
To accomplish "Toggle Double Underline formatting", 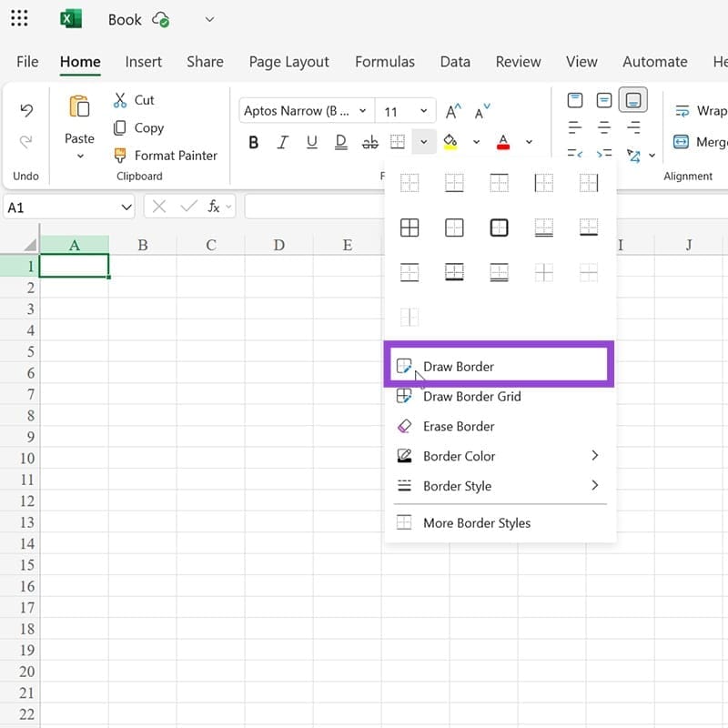I will (340, 142).
